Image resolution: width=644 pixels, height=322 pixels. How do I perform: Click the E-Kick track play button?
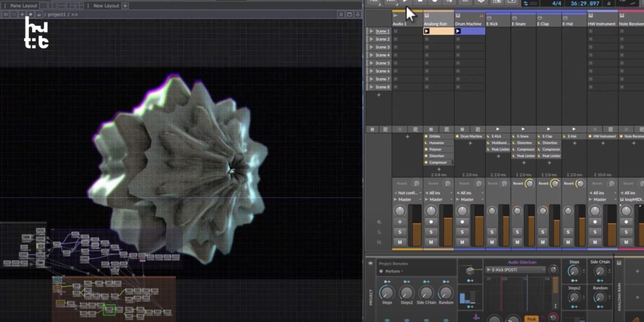tap(498, 129)
